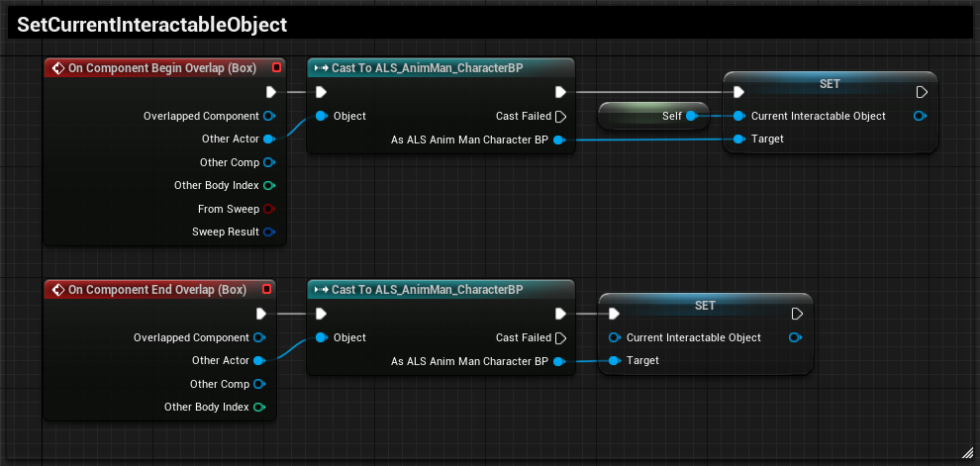Click red delegate pin on End Overlap event
The width and height of the screenshot is (980, 466).
click(266, 290)
